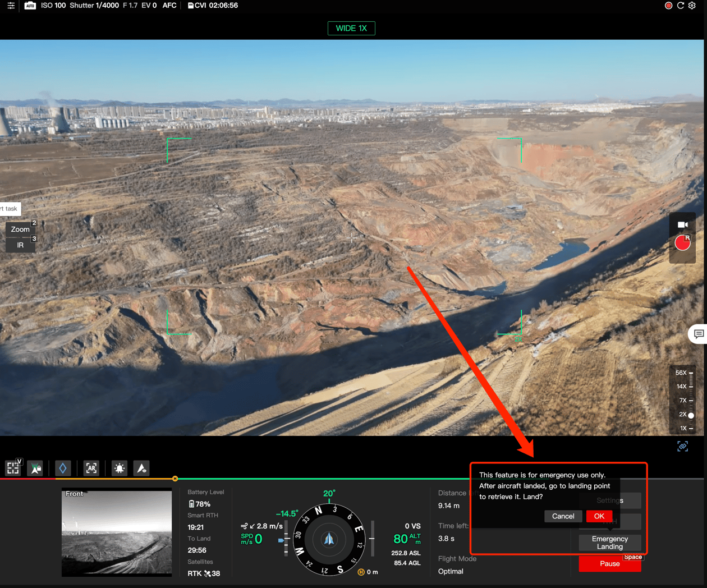Open the chat message bubble on right edge
Viewport: 707px width, 588px height.
[x=698, y=334]
